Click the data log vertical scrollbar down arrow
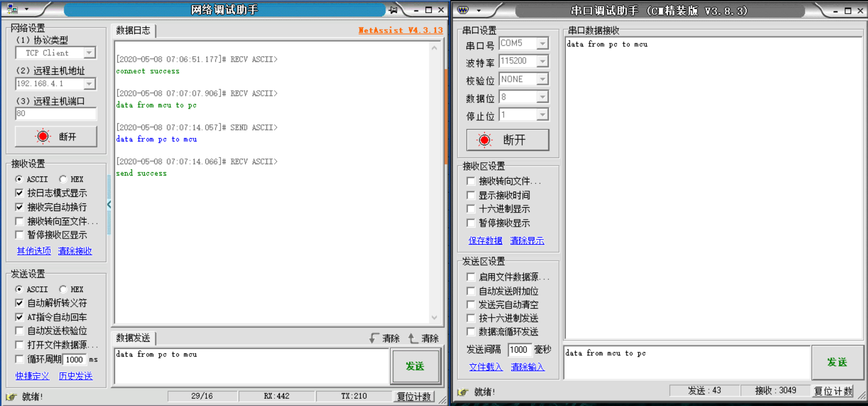 pyautogui.click(x=434, y=318)
